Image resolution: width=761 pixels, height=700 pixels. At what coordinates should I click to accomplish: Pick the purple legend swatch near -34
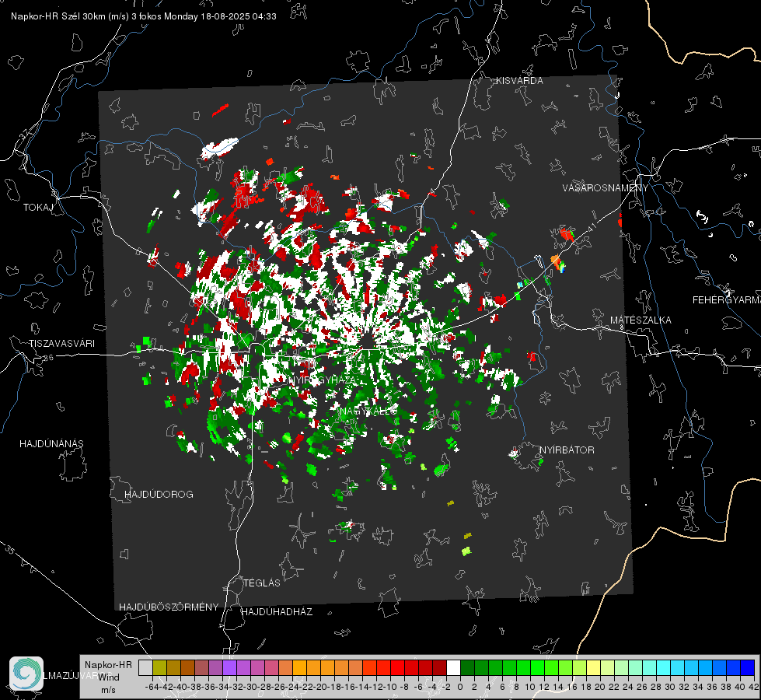tap(229, 667)
